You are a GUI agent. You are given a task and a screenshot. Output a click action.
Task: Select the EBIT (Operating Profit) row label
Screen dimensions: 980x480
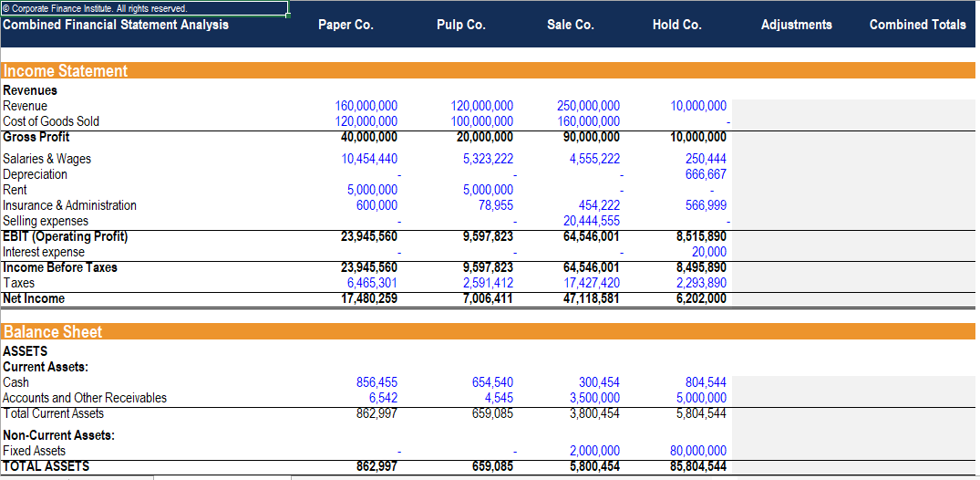coord(65,236)
